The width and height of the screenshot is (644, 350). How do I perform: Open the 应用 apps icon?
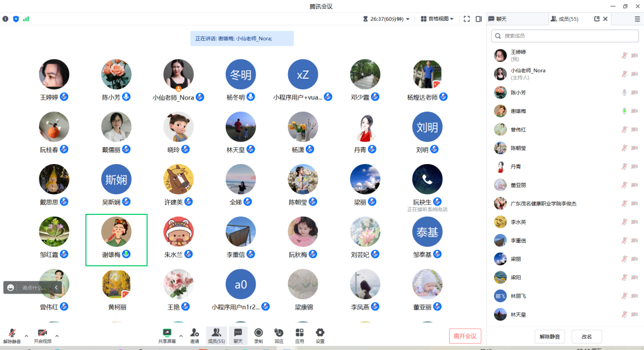tap(299, 333)
